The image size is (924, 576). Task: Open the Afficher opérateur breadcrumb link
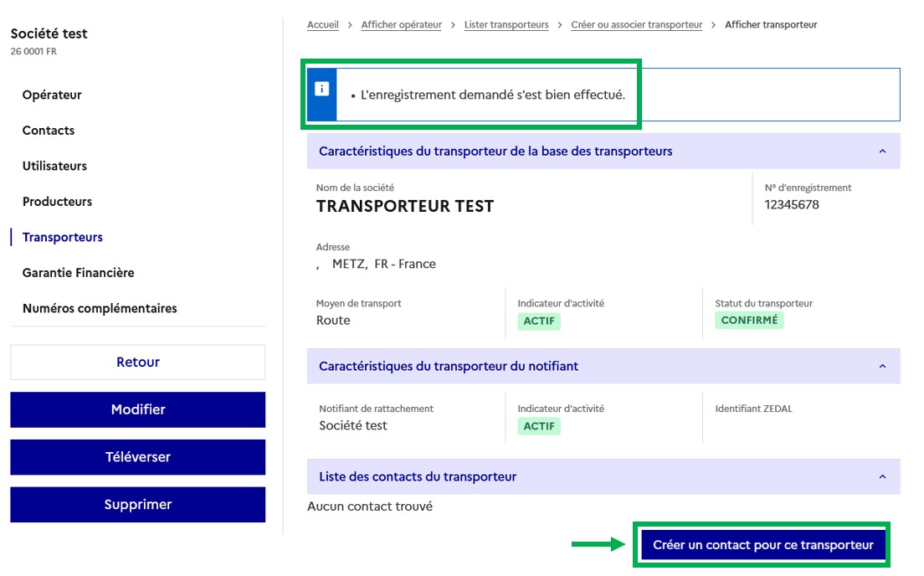401,25
